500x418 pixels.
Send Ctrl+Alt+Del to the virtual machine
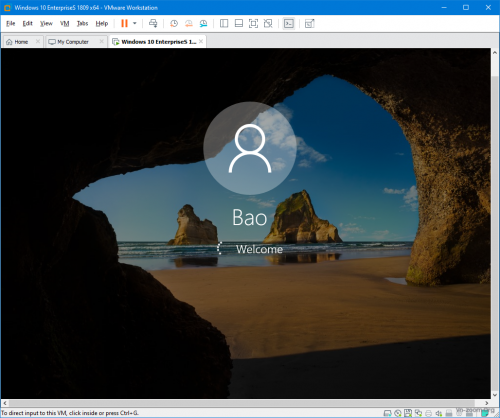(153, 23)
